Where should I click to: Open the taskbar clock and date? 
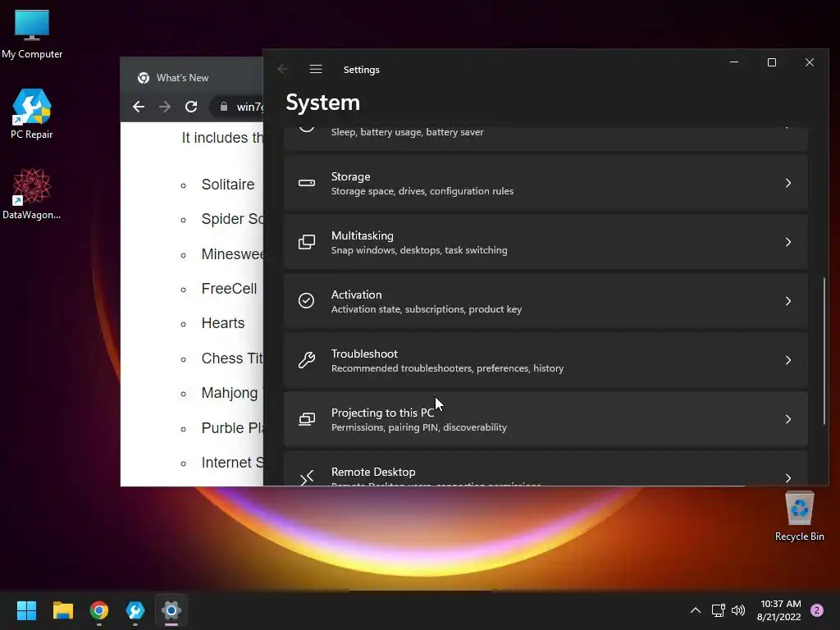(x=779, y=610)
